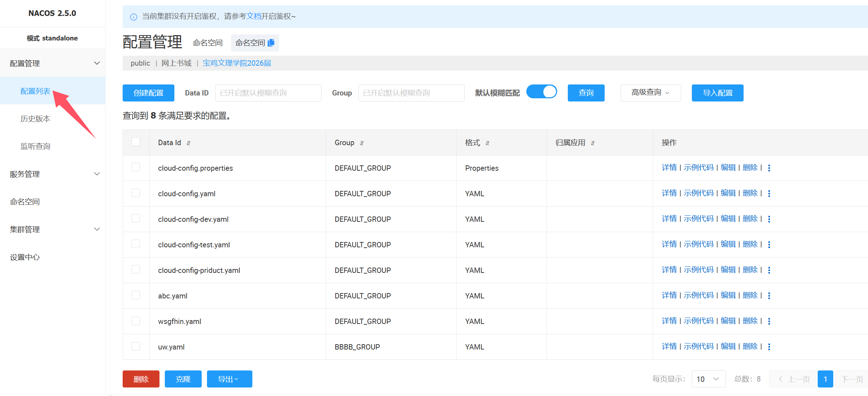The height and width of the screenshot is (396, 868).
Task: Sort table by Data Id column icon
Action: tap(189, 143)
